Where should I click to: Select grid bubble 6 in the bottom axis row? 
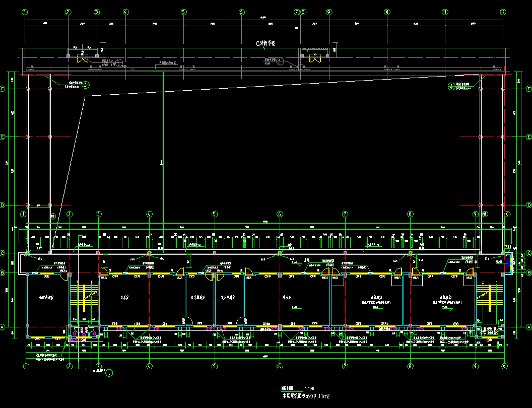pyautogui.click(x=280, y=366)
